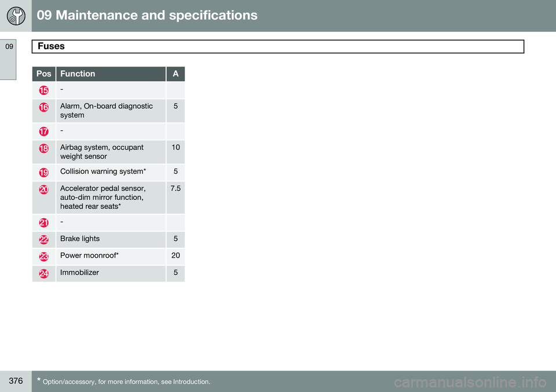Select the red fuse position 22 badge
Viewport: 556px width, 392px height.
(x=43, y=240)
